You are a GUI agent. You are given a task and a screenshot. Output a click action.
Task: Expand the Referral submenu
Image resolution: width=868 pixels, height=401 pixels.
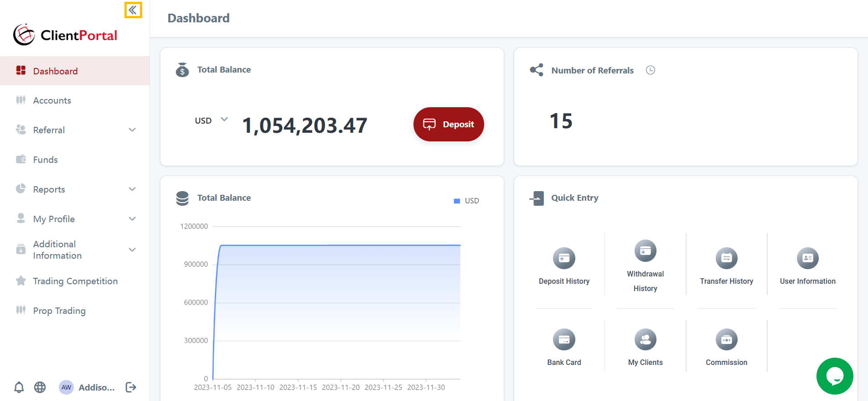tap(132, 130)
